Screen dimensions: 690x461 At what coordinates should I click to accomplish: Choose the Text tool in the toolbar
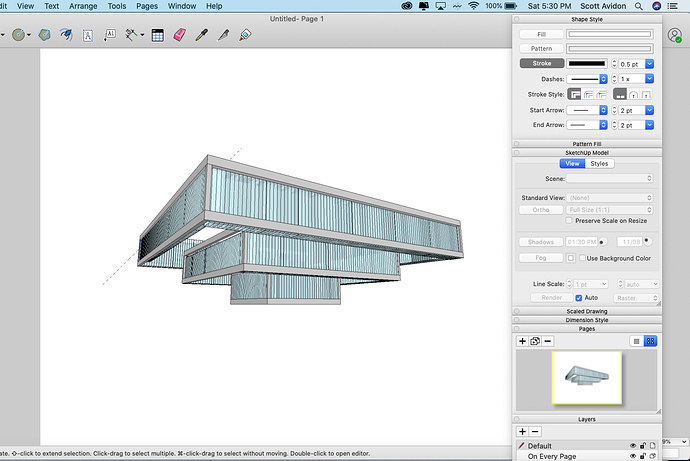click(87, 34)
